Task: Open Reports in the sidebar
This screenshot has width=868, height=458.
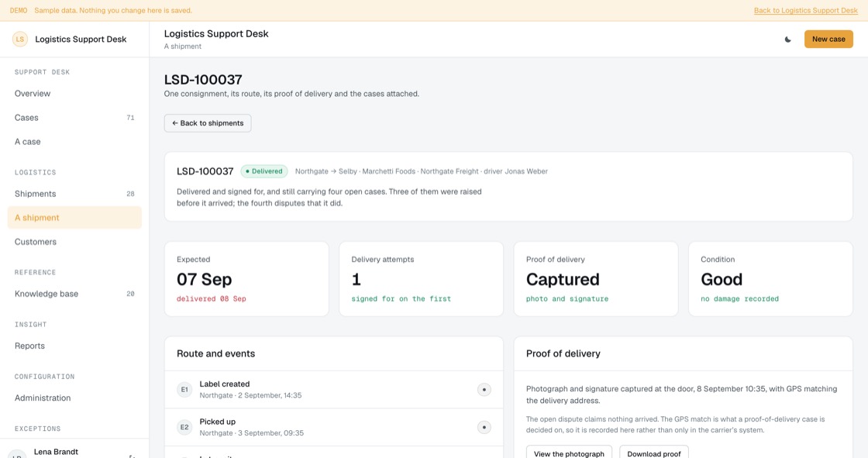Action: 74,346
